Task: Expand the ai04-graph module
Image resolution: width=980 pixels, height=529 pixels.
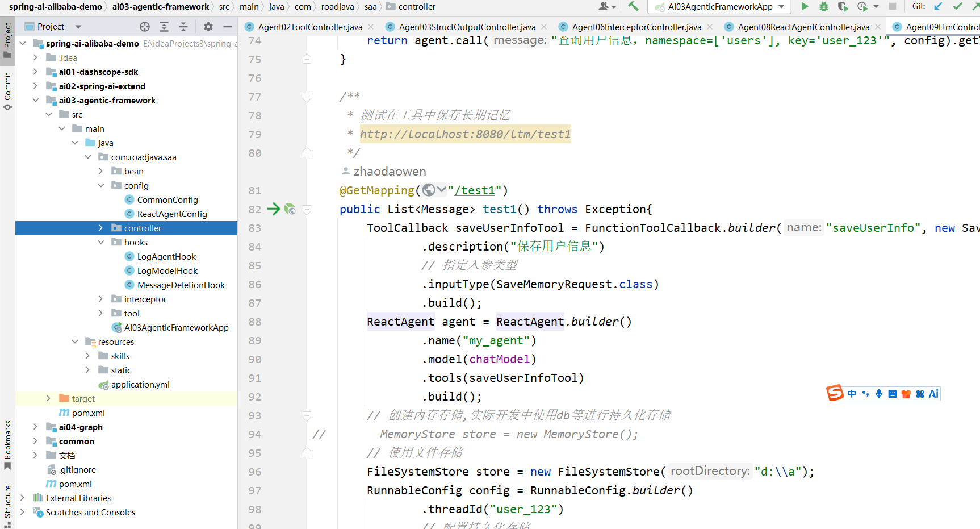Action: (35, 427)
